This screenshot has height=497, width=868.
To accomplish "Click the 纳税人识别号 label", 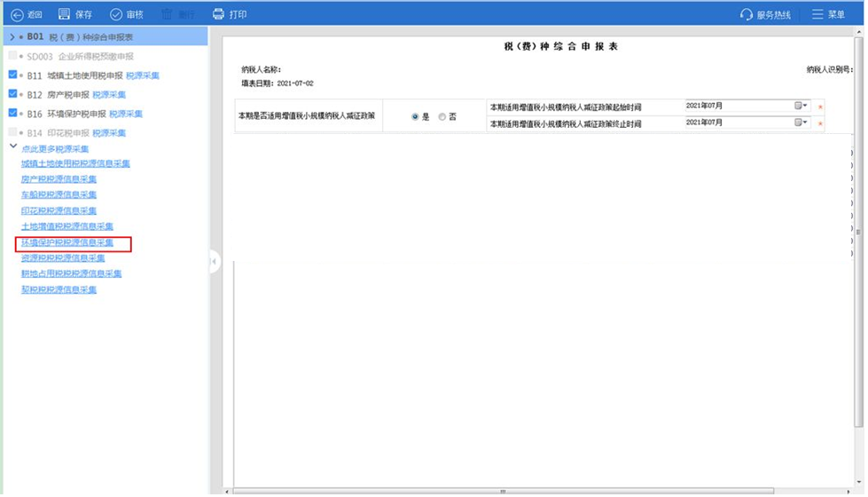I will point(830,70).
